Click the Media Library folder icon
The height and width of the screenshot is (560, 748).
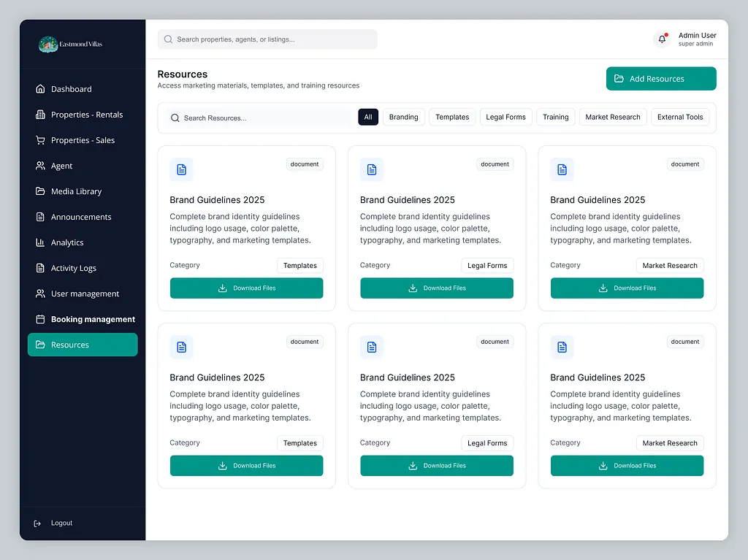pyautogui.click(x=40, y=191)
